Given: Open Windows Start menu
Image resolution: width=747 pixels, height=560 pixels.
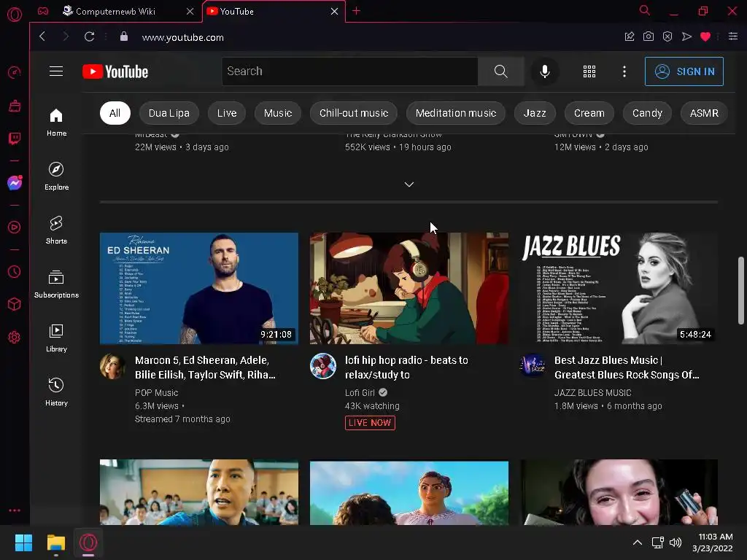Looking at the screenshot, I should point(23,542).
